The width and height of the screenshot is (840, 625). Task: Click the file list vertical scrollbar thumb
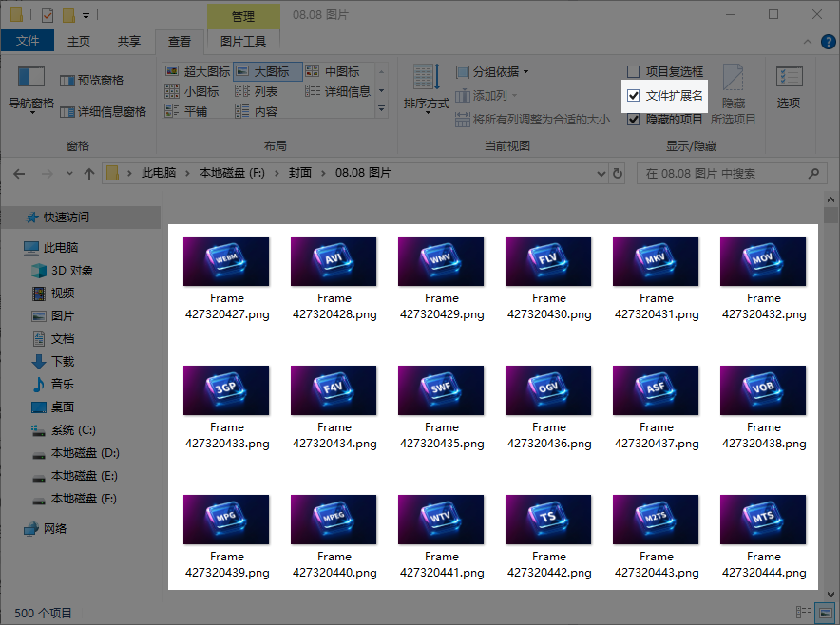(830, 216)
